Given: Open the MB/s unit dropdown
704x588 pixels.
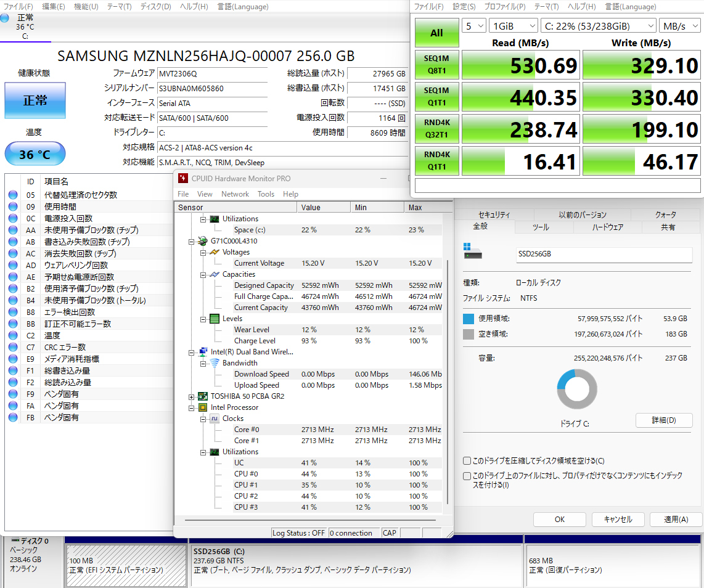Looking at the screenshot, I should tap(680, 26).
